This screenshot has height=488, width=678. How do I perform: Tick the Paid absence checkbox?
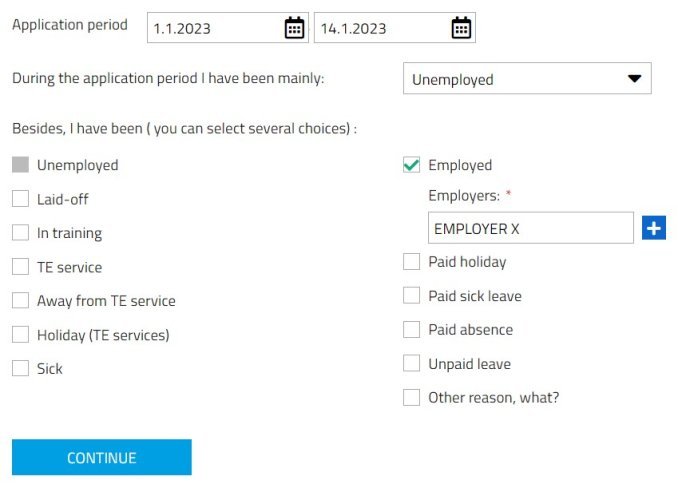tap(411, 329)
